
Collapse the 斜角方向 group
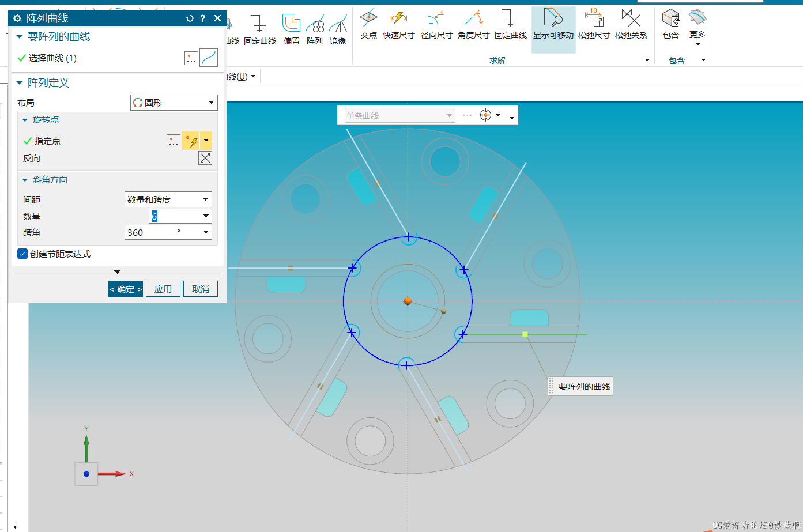click(25, 180)
